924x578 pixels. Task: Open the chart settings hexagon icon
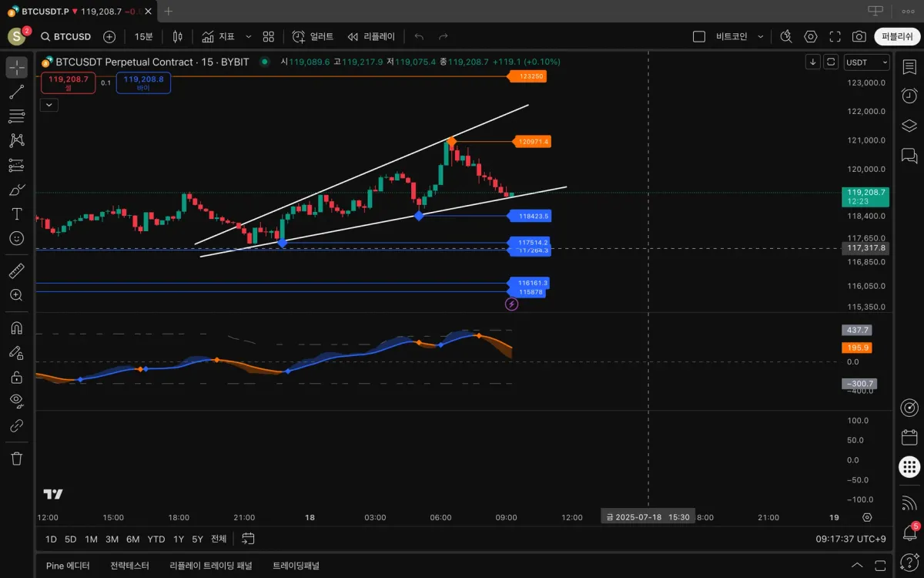[811, 36]
